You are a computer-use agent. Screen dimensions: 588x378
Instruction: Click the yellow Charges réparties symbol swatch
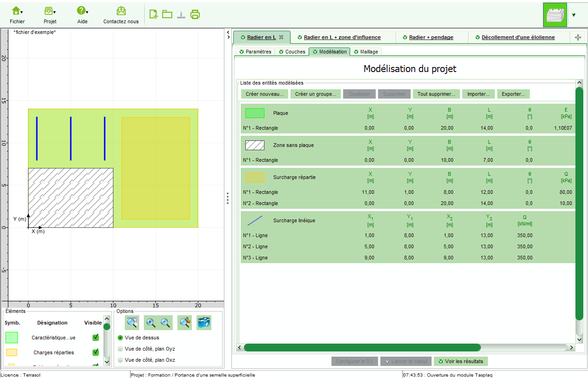click(x=12, y=352)
